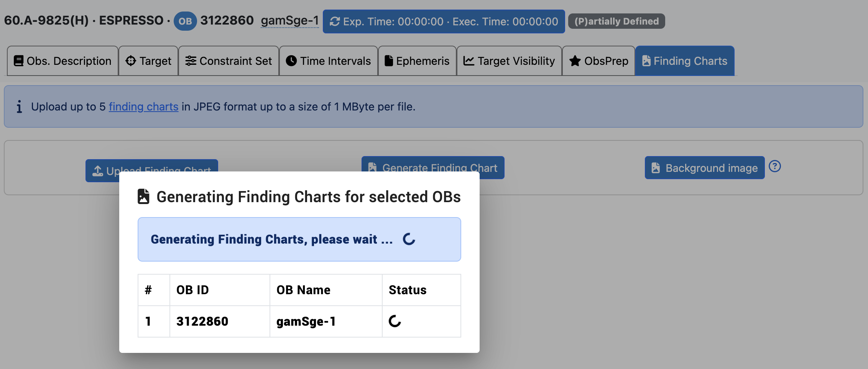Click the blue OB badge icon

point(185,21)
